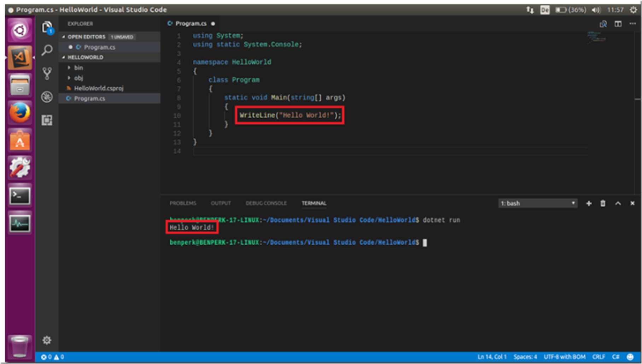This screenshot has height=364, width=642.
Task: Click 'namespace HelloWorld' code line
Action: [232, 62]
